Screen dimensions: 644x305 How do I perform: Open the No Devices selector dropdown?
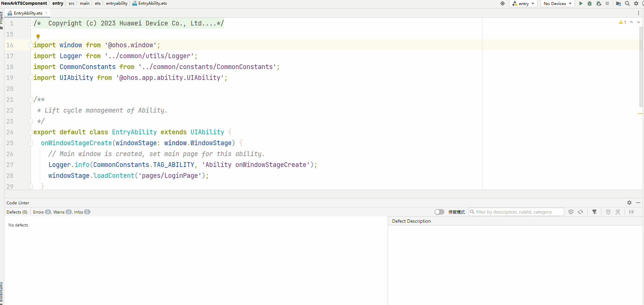pyautogui.click(x=558, y=3)
